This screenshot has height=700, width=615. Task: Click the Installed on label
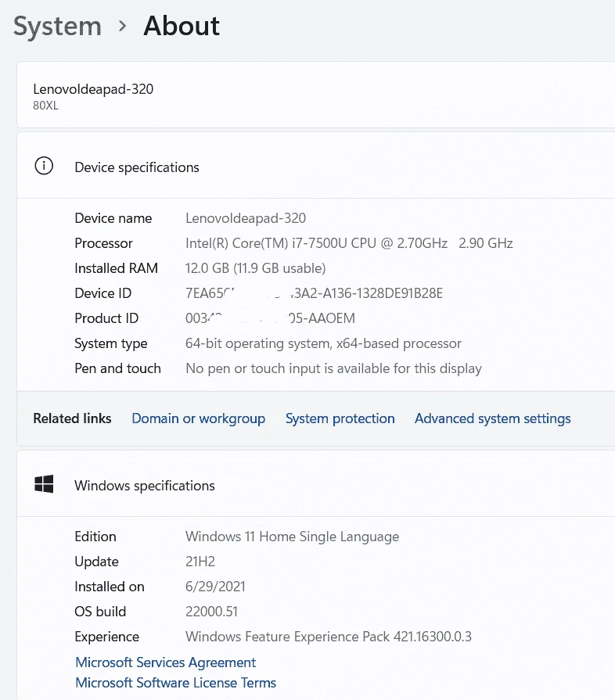pos(110,586)
